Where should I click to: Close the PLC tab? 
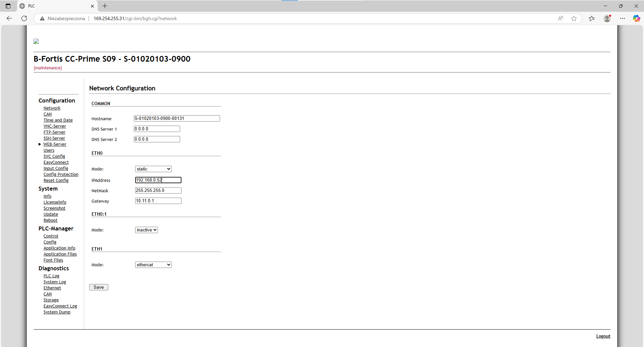pyautogui.click(x=92, y=6)
